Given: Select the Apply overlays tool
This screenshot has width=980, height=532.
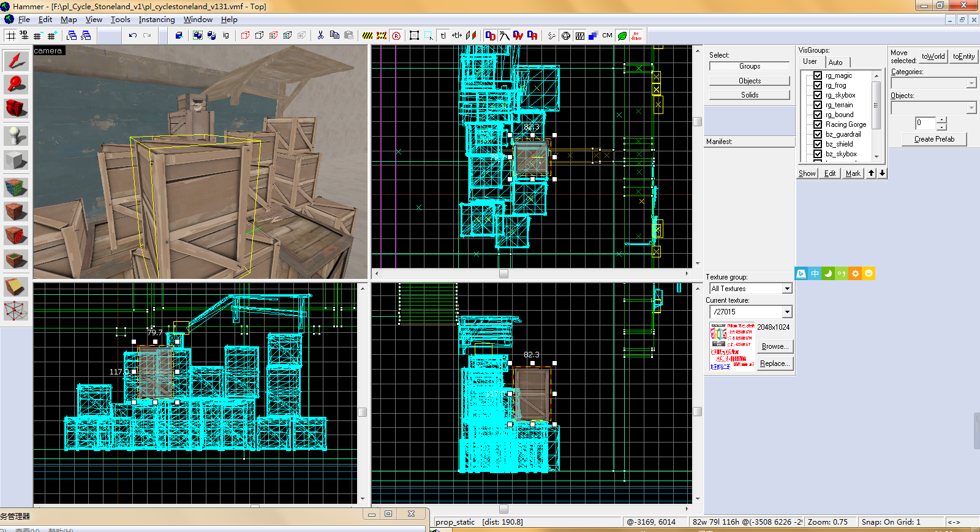Looking at the screenshot, I should 16,260.
